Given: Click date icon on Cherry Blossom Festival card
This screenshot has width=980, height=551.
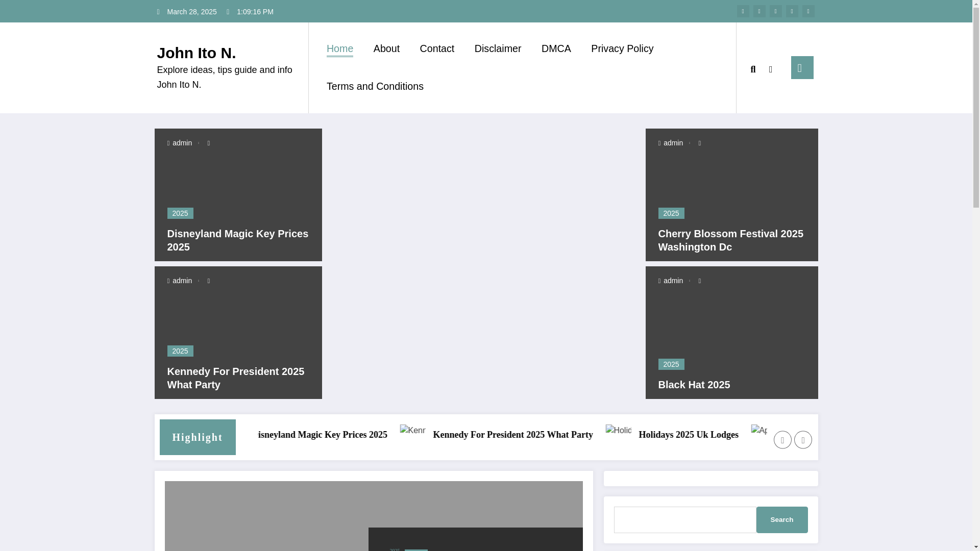Looking at the screenshot, I should (700, 143).
